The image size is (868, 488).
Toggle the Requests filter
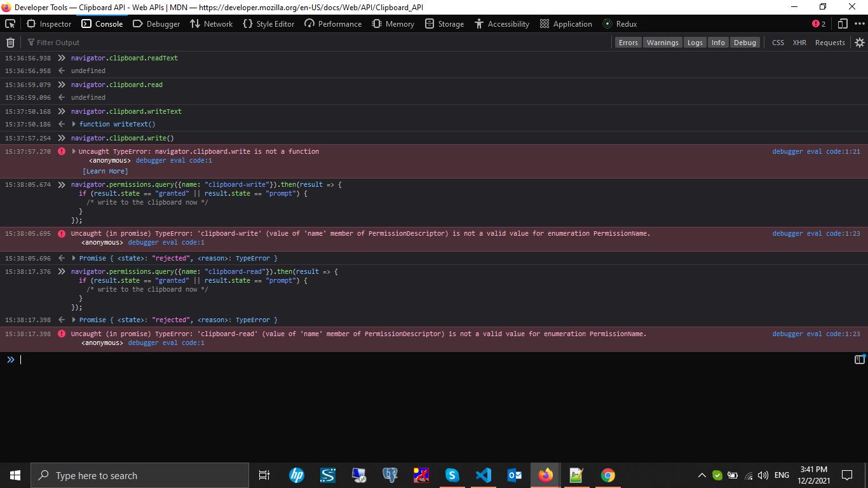830,43
